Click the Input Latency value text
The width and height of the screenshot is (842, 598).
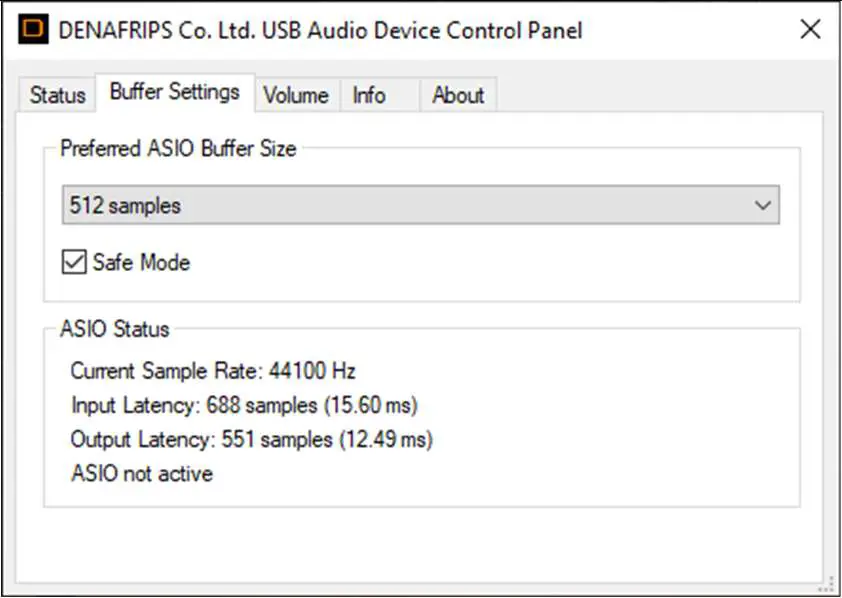(x=245, y=405)
